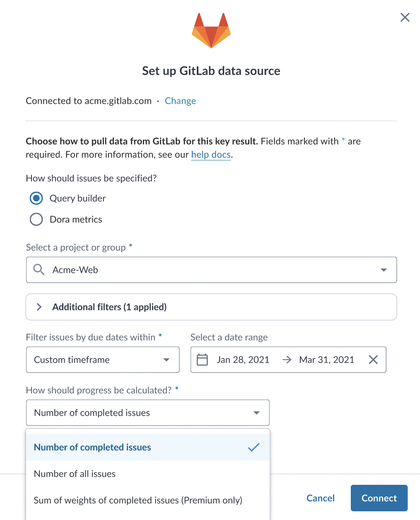Screen dimensions: 420x520
Task: Click the calendar icon in date range
Action: click(202, 359)
